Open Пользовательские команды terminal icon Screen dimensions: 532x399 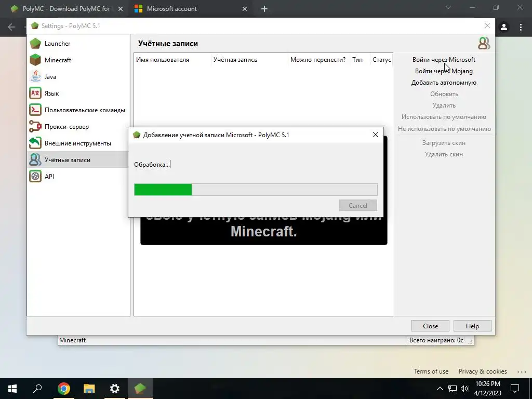pos(35,110)
